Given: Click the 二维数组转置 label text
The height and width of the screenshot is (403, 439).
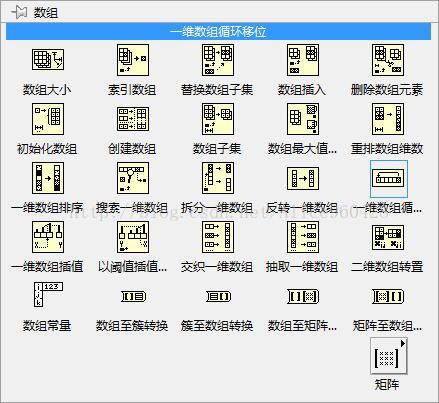Looking at the screenshot, I should pyautogui.click(x=387, y=267).
